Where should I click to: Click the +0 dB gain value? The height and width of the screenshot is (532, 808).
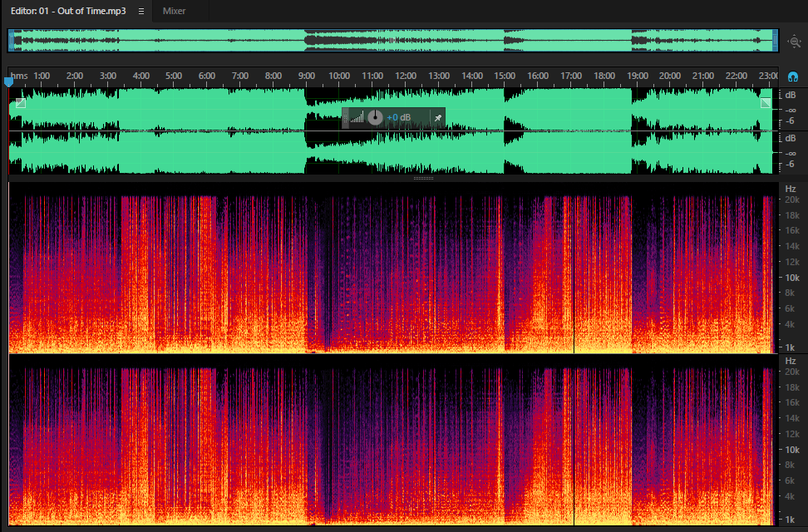399,117
